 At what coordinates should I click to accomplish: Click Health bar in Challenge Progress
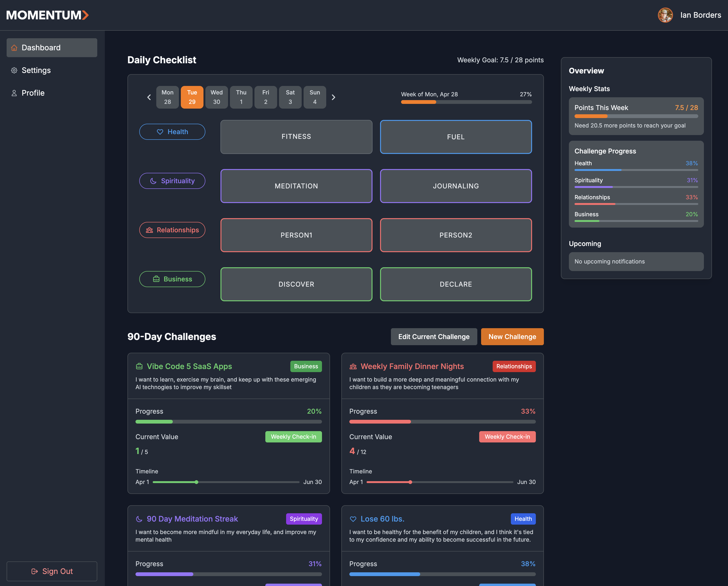tap(636, 170)
